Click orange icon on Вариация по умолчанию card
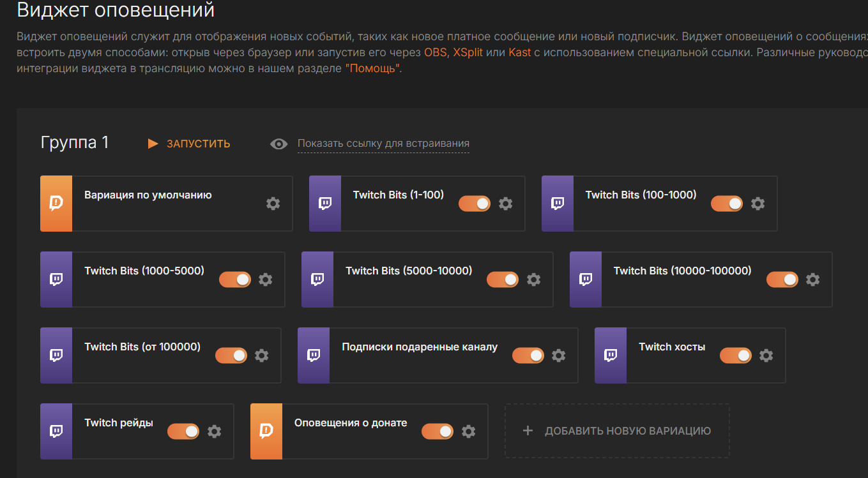The image size is (868, 478). 56,204
